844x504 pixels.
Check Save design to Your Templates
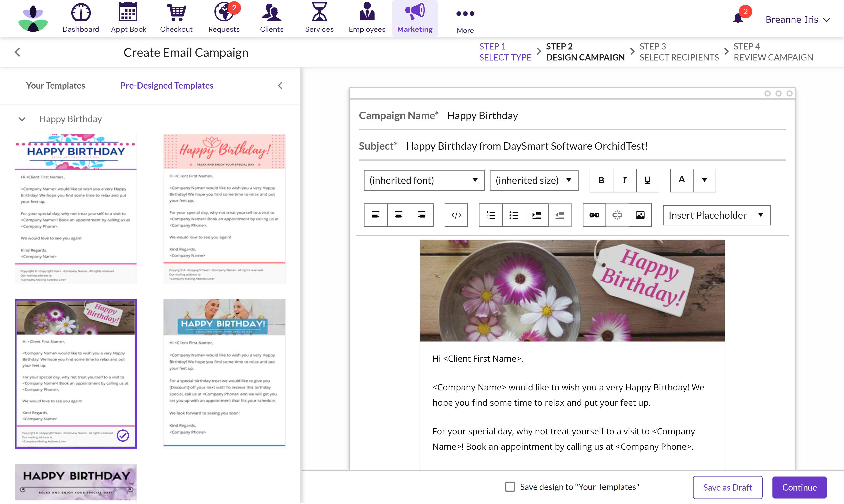510,487
